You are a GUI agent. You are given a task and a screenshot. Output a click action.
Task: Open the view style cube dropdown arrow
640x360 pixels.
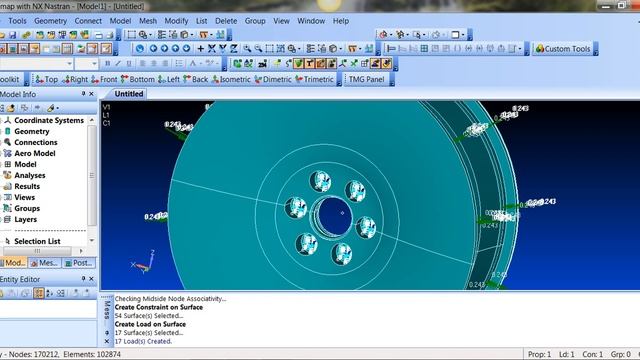point(340,49)
